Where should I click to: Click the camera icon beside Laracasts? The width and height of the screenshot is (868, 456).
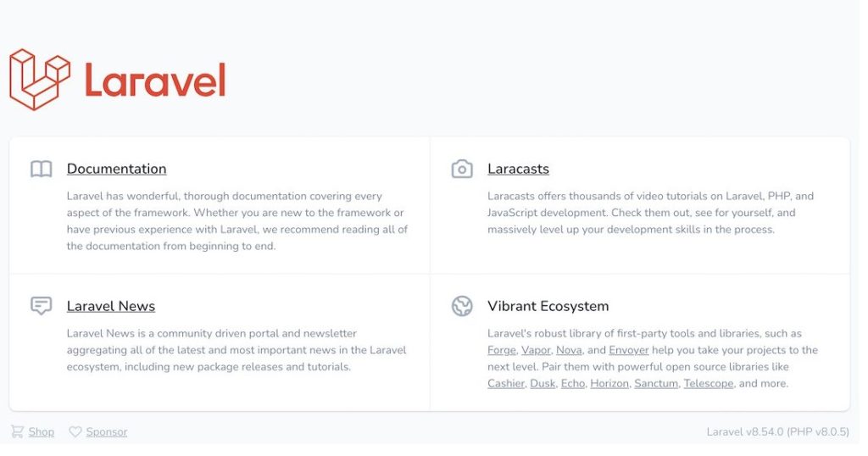tap(462, 169)
